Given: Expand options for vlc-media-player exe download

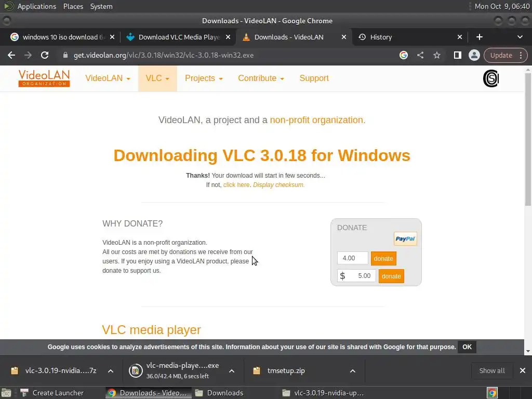Looking at the screenshot, I should coord(232,371).
